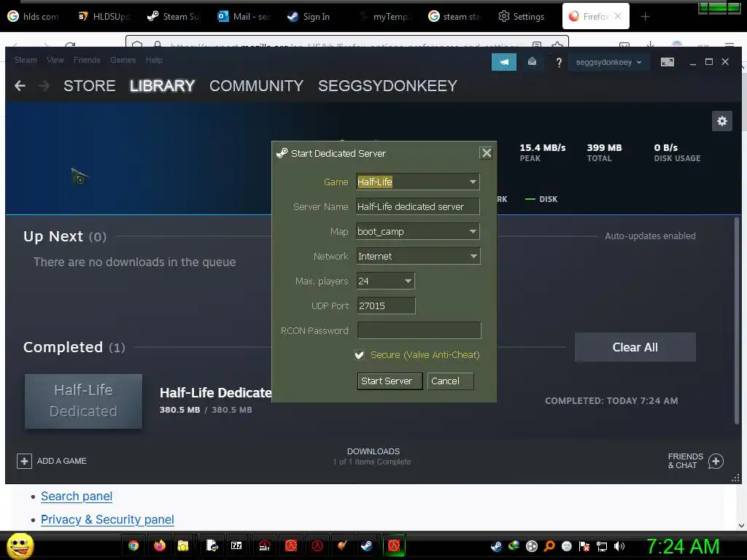Click the Auto-updates enabled text
This screenshot has width=747, height=560.
coord(650,236)
